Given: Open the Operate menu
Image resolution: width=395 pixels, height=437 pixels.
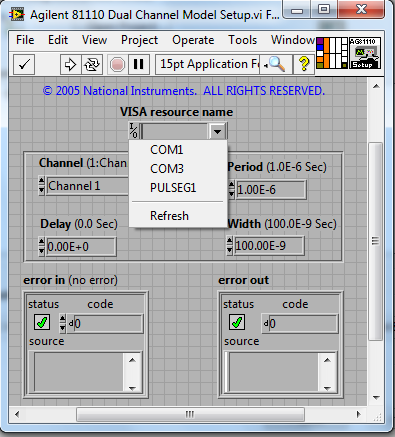Looking at the screenshot, I should pos(193,40).
